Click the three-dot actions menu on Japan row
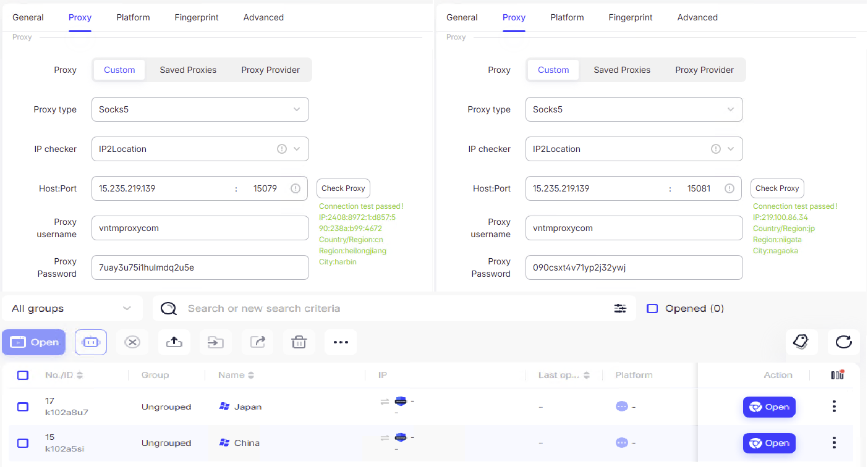Image resolution: width=868 pixels, height=467 pixels. [x=834, y=406]
